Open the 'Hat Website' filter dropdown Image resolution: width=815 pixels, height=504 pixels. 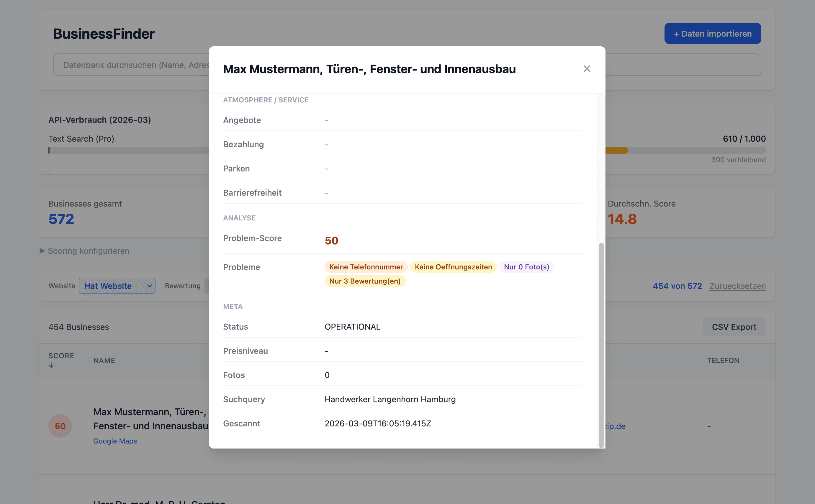[117, 286]
